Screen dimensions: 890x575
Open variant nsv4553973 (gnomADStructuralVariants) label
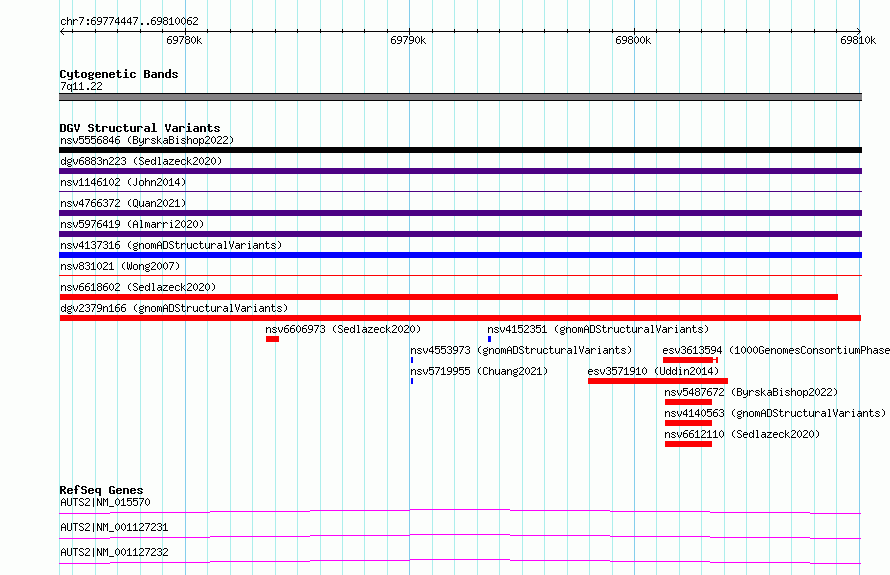pos(520,350)
